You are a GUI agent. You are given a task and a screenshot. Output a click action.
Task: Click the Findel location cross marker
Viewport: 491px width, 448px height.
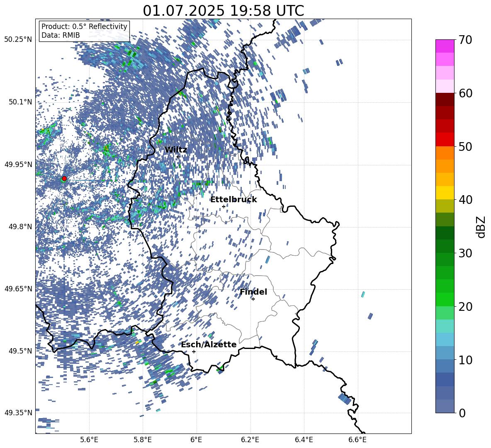pyautogui.click(x=253, y=299)
